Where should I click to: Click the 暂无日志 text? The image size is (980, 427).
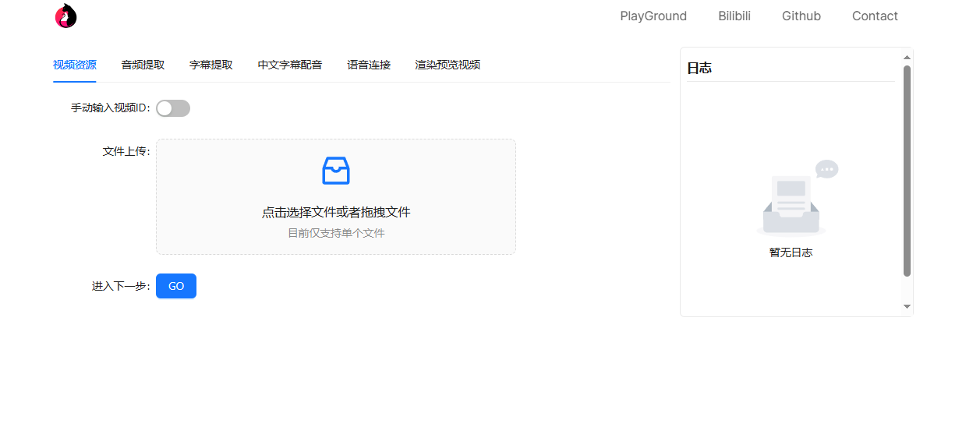click(x=791, y=252)
